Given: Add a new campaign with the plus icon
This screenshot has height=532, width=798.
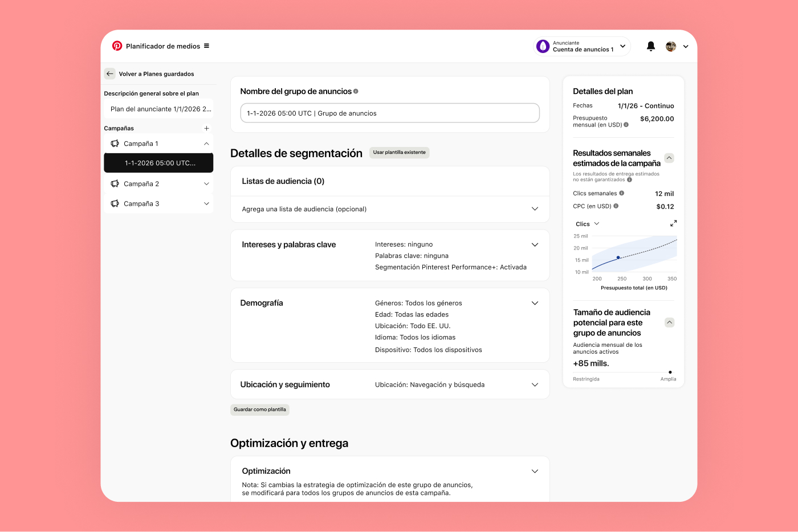Looking at the screenshot, I should pyautogui.click(x=206, y=128).
